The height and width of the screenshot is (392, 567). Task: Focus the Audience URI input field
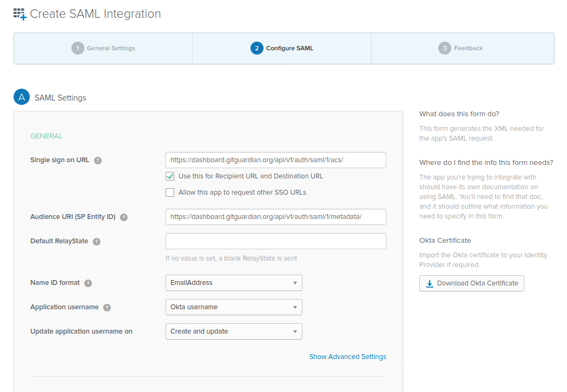click(275, 217)
